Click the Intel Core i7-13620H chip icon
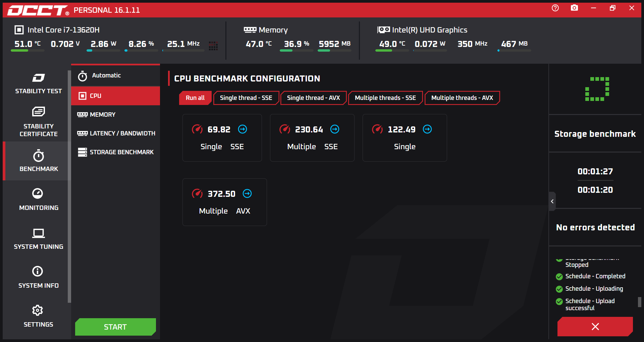The width and height of the screenshot is (644, 342). (x=19, y=30)
